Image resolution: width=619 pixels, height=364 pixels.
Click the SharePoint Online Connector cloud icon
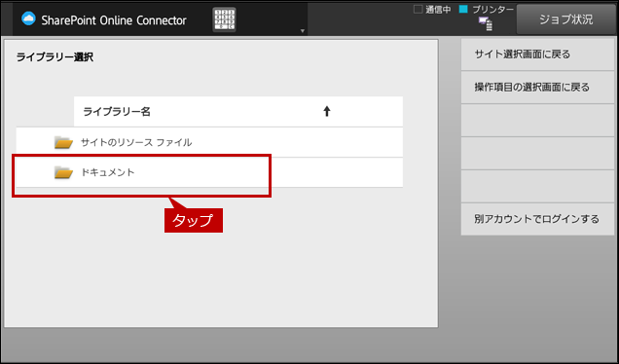[x=28, y=18]
